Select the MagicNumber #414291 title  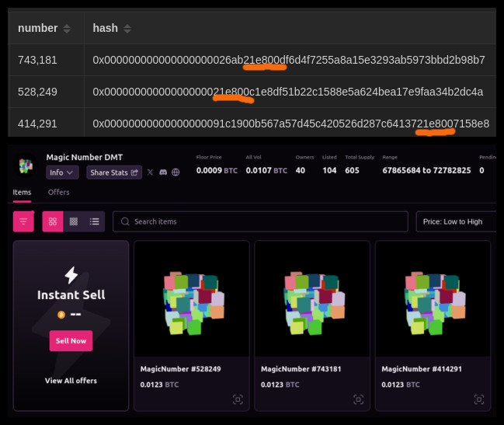pos(422,369)
